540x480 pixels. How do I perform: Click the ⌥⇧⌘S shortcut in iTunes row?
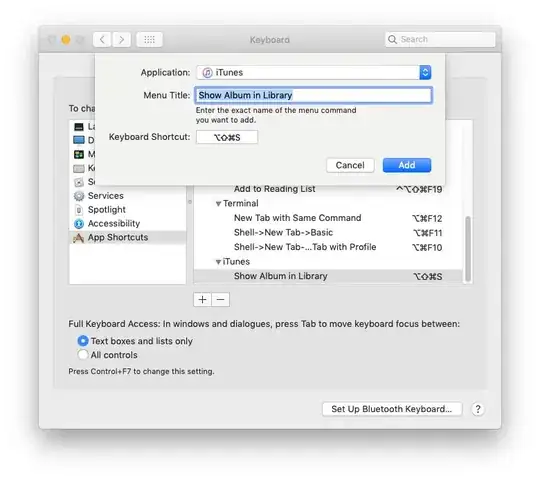click(428, 276)
